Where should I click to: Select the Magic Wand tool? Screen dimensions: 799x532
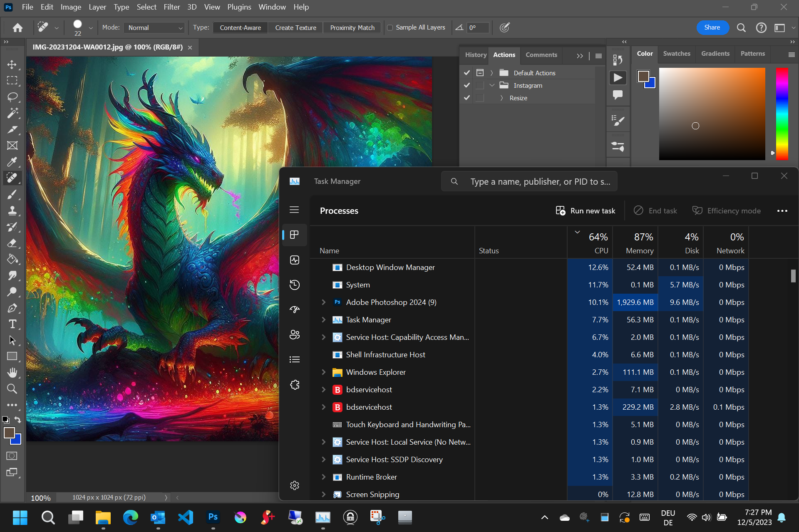pos(12,113)
